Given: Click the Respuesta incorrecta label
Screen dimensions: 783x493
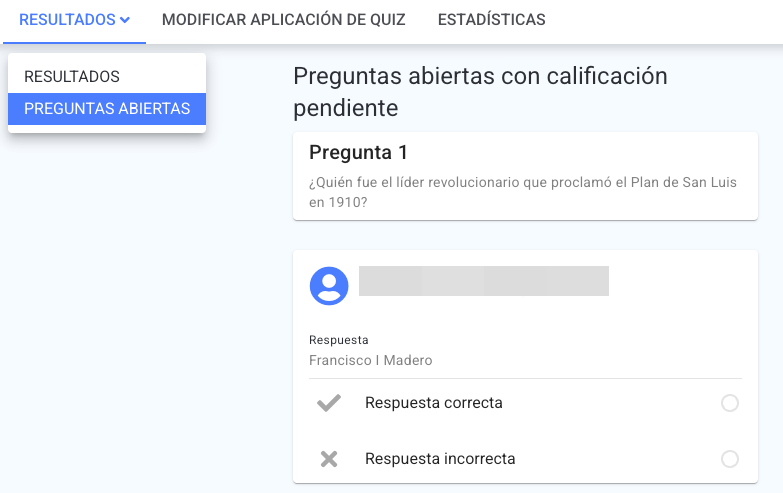Looking at the screenshot, I should coord(440,459).
